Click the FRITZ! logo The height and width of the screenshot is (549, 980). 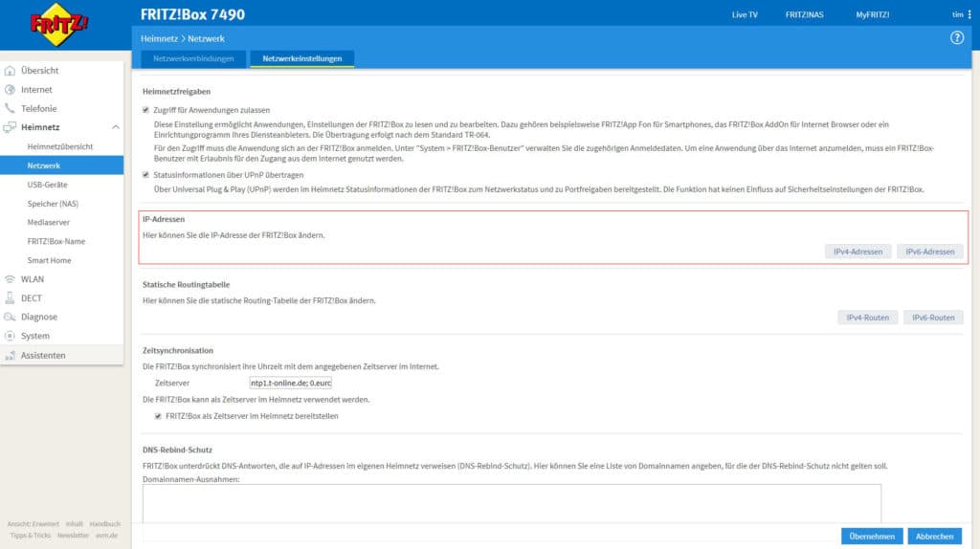(x=58, y=24)
